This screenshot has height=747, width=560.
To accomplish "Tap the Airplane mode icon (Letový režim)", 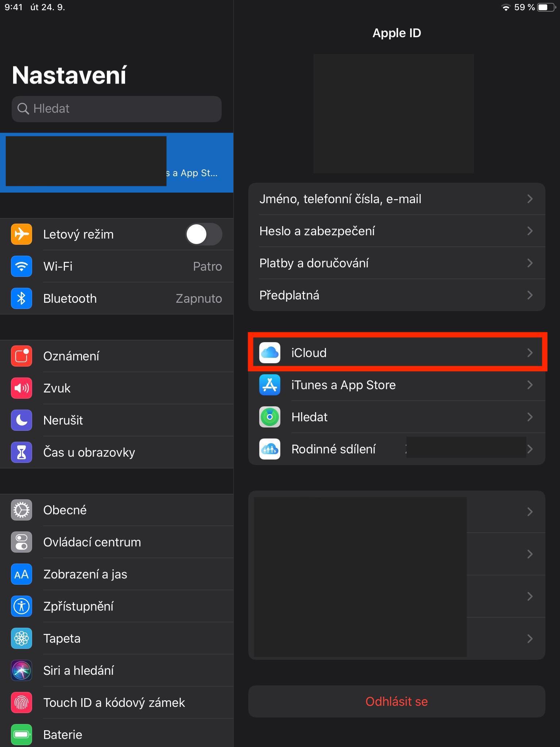I will [22, 234].
